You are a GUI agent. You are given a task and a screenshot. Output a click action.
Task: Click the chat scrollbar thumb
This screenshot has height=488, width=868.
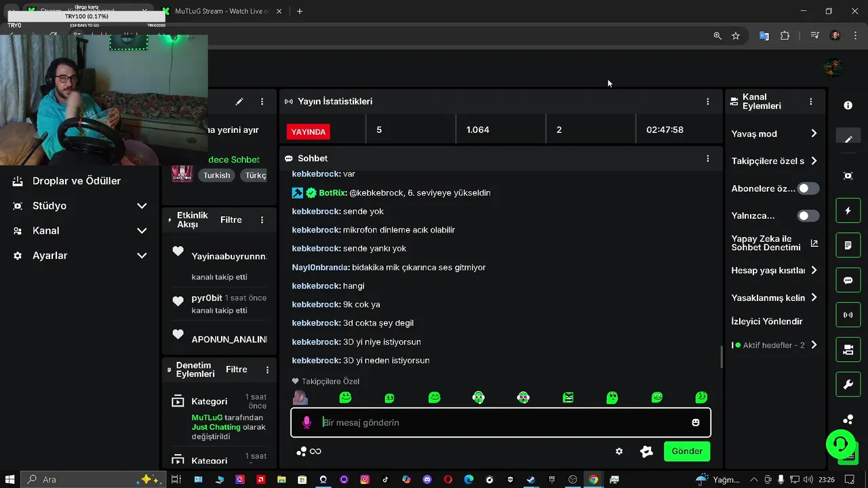722,357
